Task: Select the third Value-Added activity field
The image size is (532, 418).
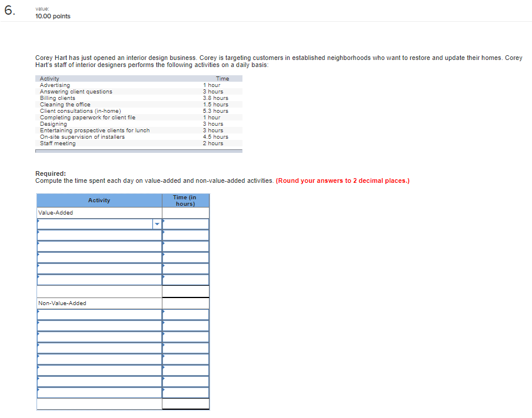Action: (99, 246)
